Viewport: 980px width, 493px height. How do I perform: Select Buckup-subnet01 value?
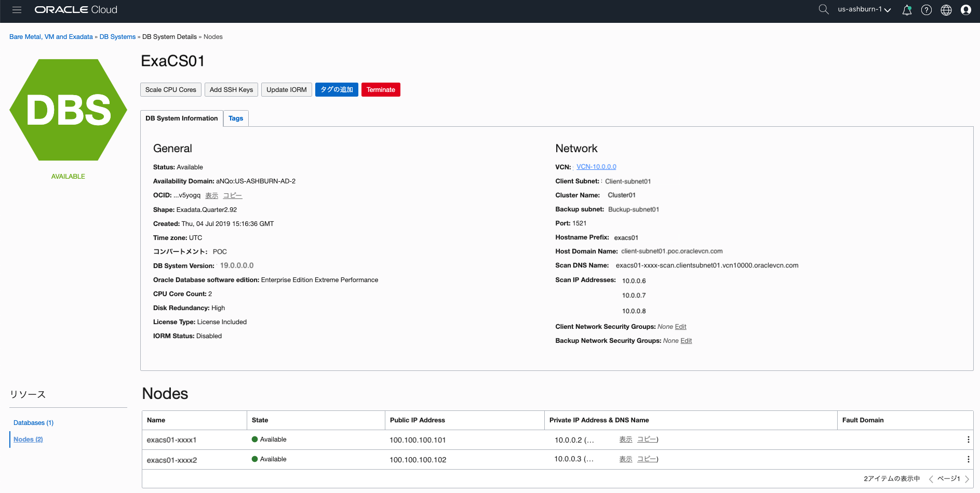[x=634, y=209]
